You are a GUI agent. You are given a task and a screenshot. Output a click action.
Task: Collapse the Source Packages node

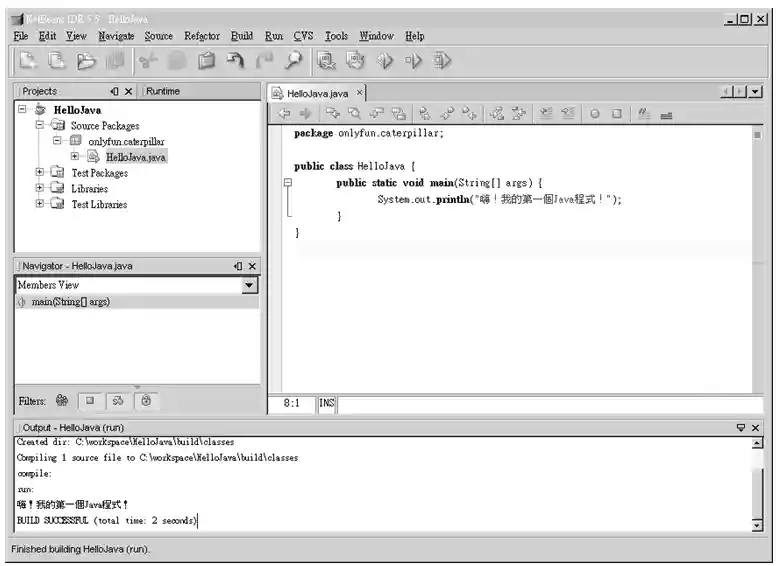point(40,125)
